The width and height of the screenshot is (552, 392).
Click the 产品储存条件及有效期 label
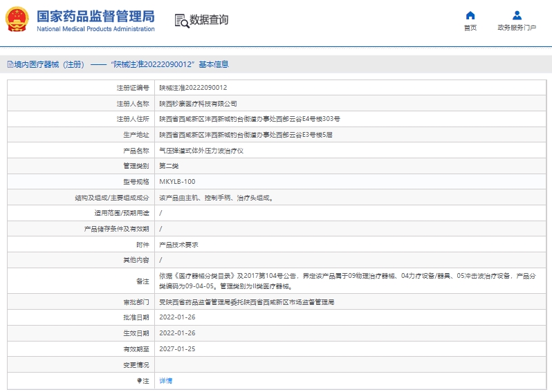coord(116,229)
